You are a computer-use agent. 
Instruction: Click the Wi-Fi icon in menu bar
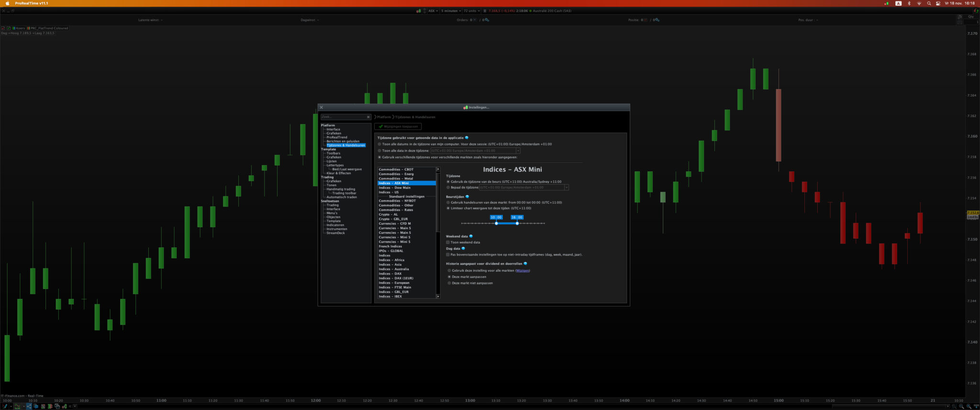point(919,3)
